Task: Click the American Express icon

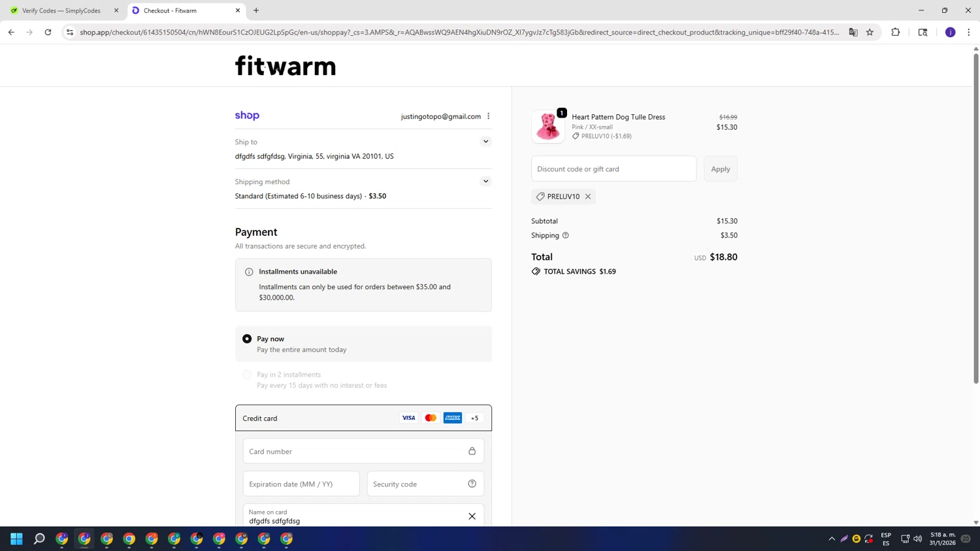Action: click(x=453, y=418)
